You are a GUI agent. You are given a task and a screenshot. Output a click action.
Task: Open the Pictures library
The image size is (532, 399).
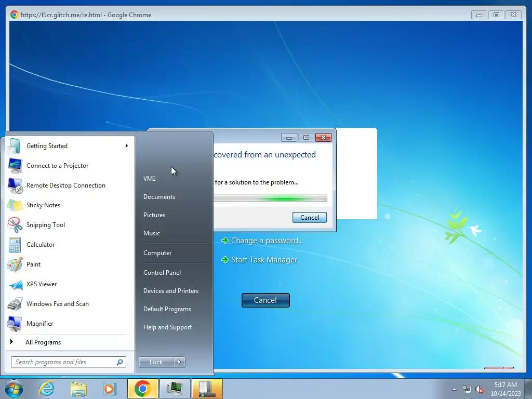point(154,215)
